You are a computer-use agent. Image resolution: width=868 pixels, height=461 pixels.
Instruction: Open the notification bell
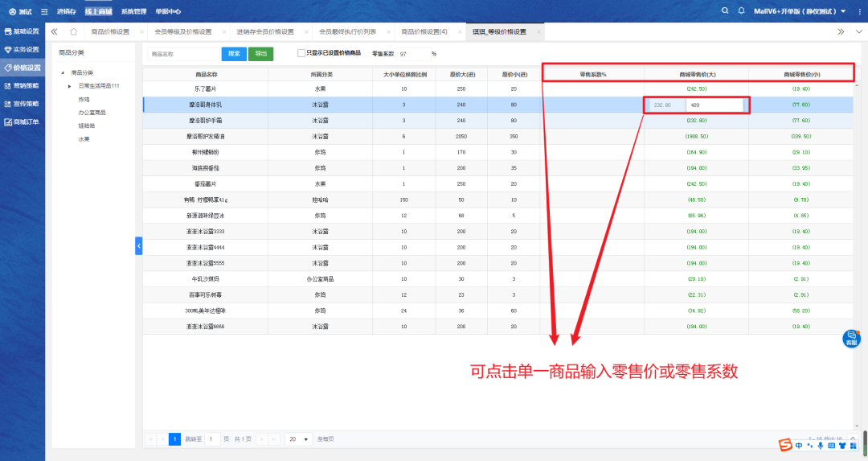pos(740,11)
